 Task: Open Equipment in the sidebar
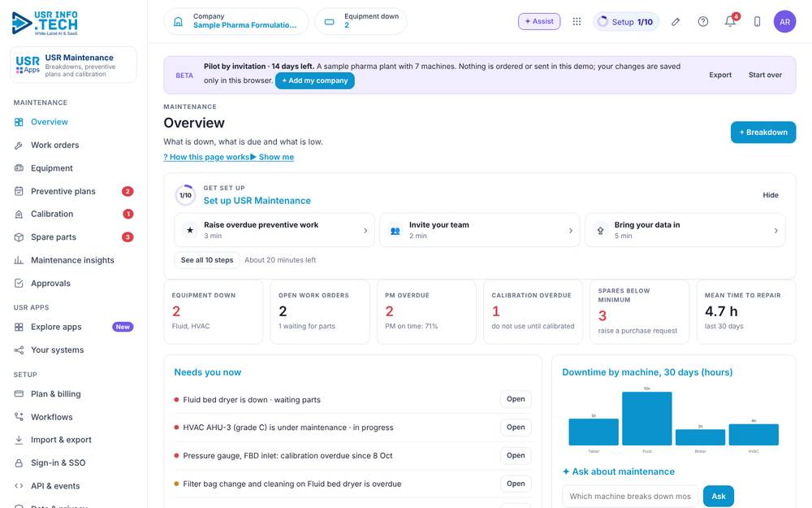pyautogui.click(x=74, y=168)
